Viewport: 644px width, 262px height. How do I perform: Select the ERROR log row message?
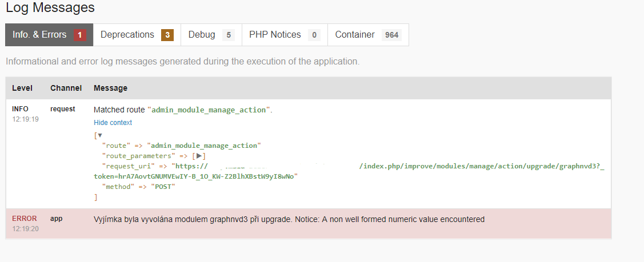[289, 219]
